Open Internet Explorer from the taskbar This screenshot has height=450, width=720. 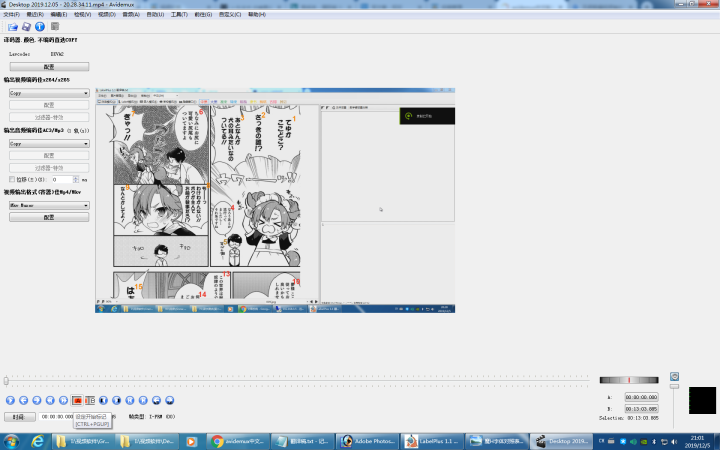coord(37,442)
